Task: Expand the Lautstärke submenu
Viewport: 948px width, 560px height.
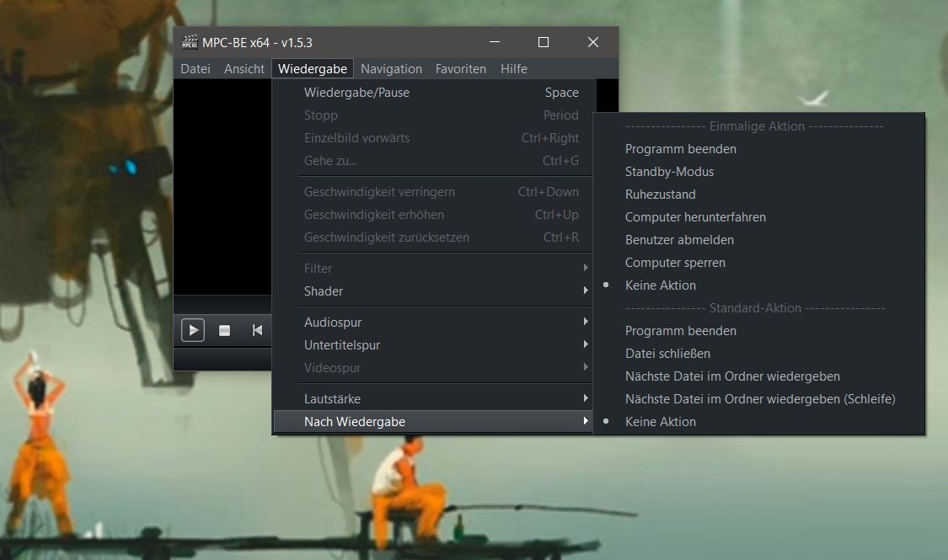Action: pyautogui.click(x=433, y=398)
